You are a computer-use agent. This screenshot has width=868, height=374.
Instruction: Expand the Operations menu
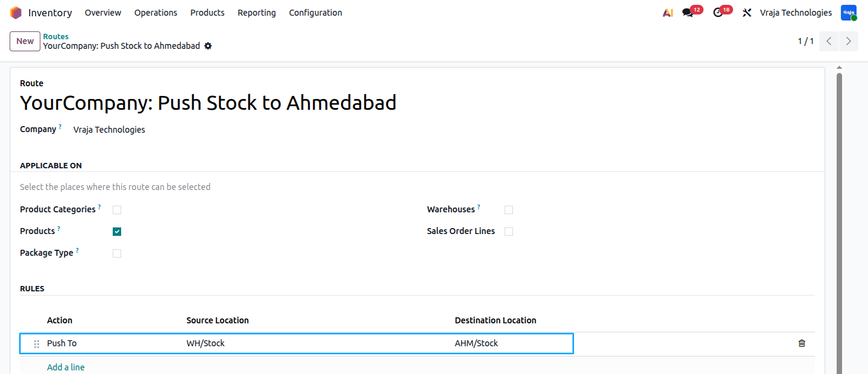click(156, 13)
